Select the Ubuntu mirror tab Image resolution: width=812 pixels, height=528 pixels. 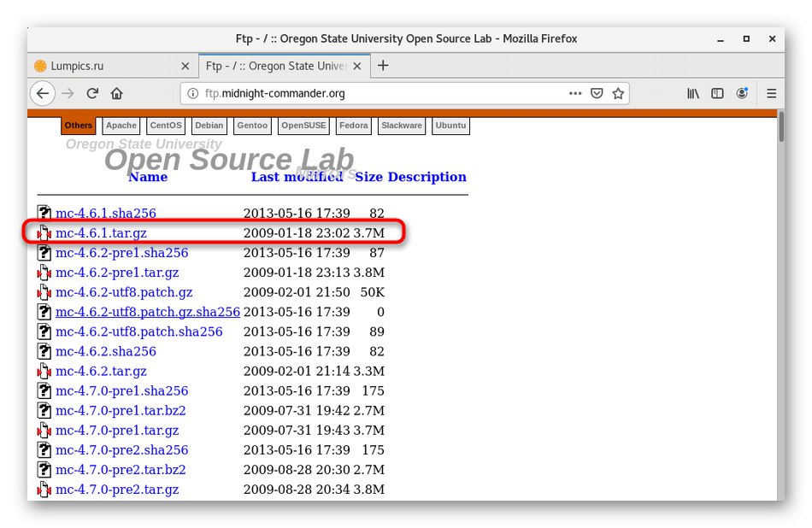click(x=450, y=126)
